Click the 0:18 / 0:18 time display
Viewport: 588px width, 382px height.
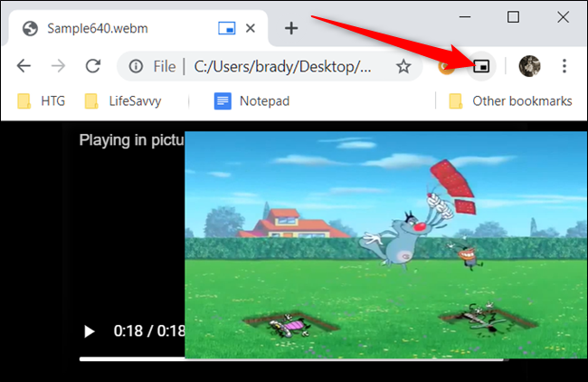click(149, 331)
